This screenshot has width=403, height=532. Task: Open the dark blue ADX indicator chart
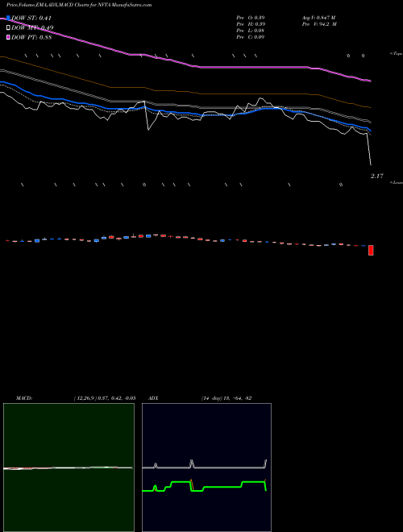pos(206,468)
